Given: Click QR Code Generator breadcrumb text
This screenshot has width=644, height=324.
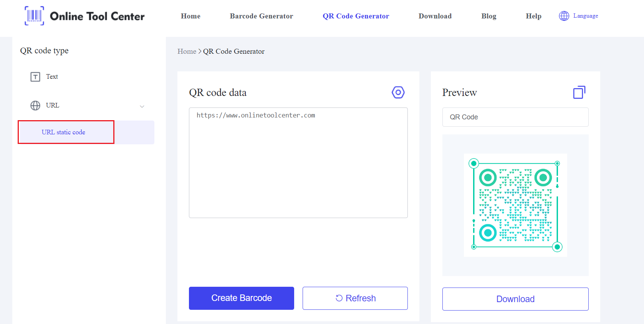Looking at the screenshot, I should [x=234, y=51].
